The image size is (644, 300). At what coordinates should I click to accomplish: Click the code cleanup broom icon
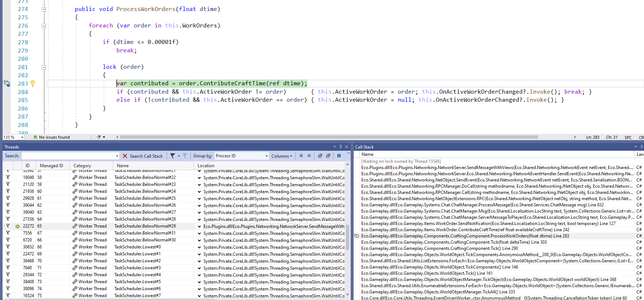point(99,137)
